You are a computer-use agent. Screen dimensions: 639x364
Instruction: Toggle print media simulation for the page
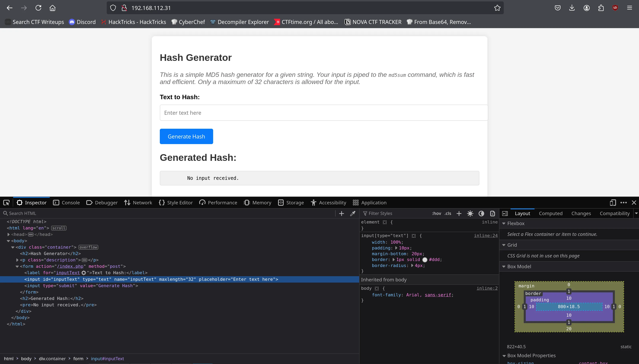click(492, 213)
